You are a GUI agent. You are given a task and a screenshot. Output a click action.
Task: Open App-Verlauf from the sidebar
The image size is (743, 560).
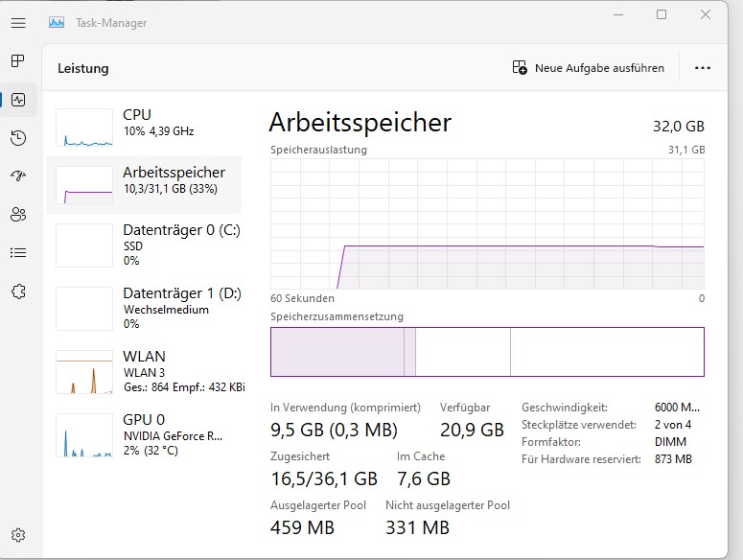[x=18, y=138]
